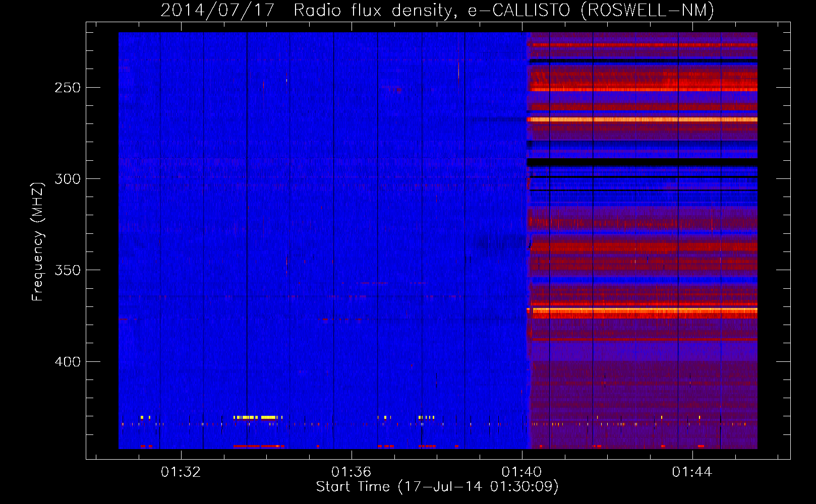Click the 250 frequency tick label

click(x=68, y=88)
